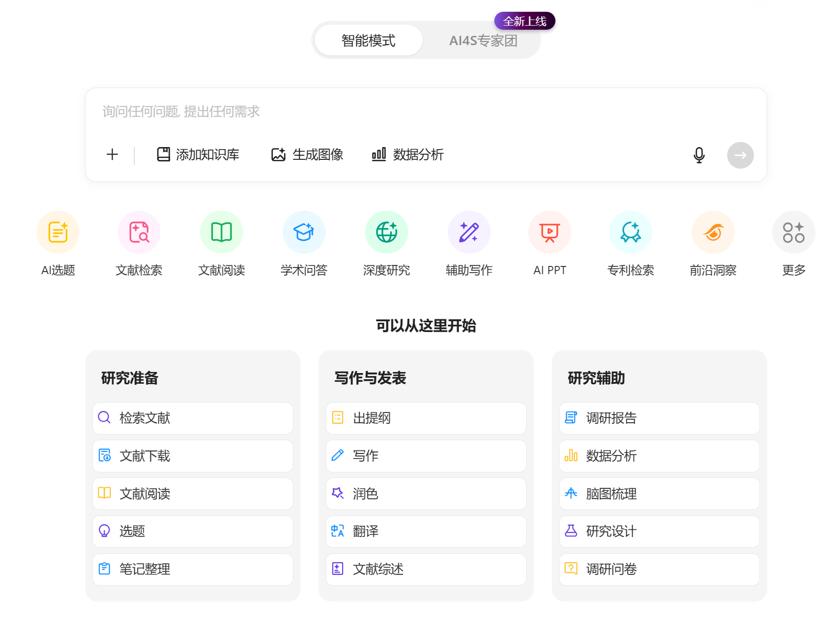Click the 数据分析 button in the input toolbar
This screenshot has width=840, height=619.
click(408, 154)
